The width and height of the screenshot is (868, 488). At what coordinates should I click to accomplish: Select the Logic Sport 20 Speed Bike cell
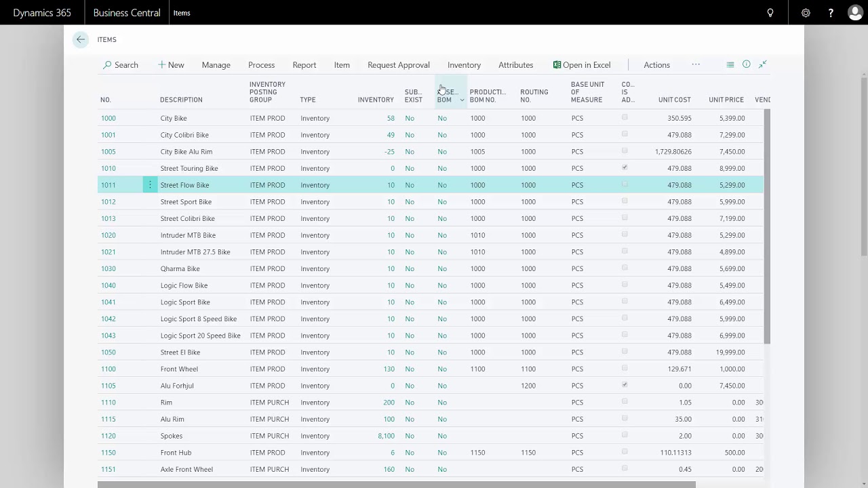(x=201, y=335)
